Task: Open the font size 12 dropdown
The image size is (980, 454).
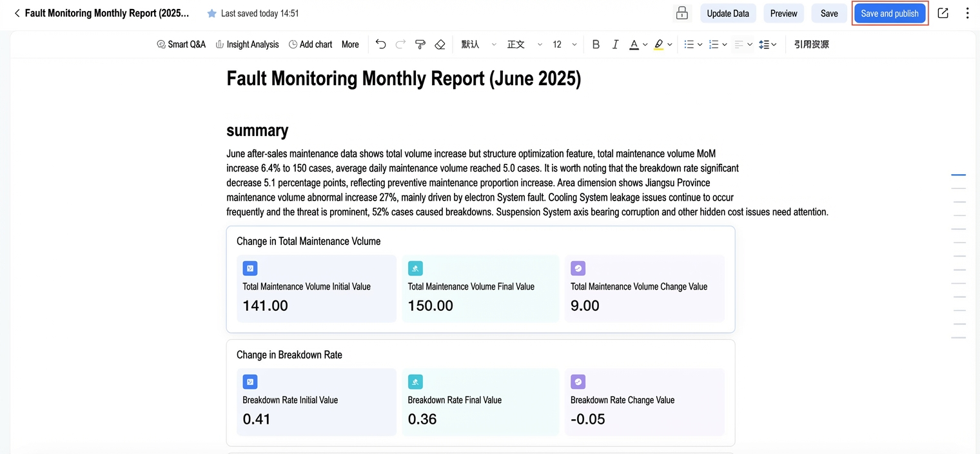Action: (x=564, y=44)
